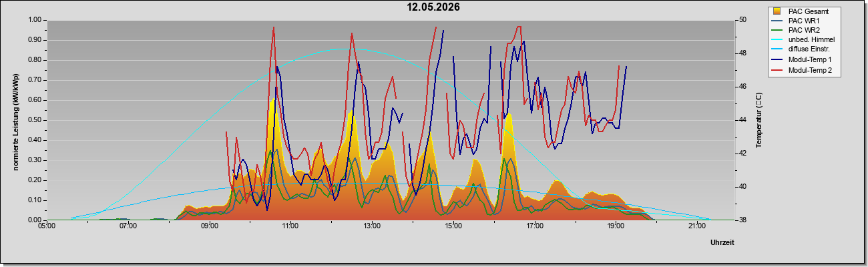
Task: Click the 0.50 label on the left axis
Action: click(35, 120)
